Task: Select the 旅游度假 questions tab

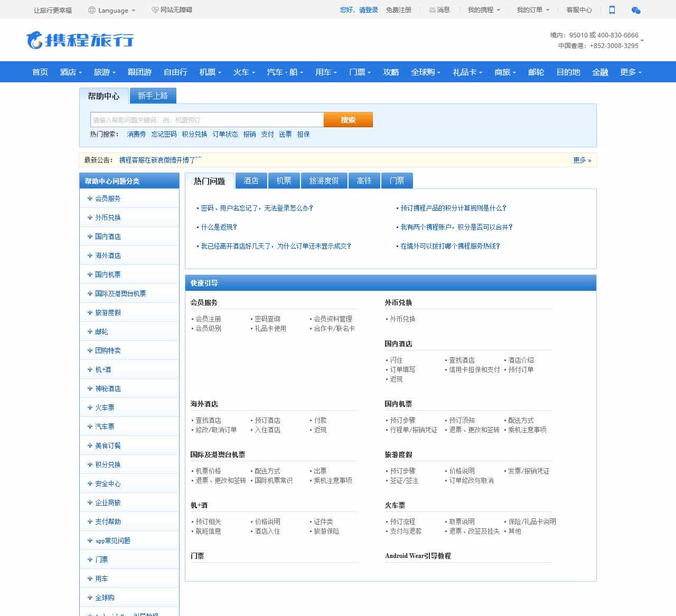Action: 324,181
